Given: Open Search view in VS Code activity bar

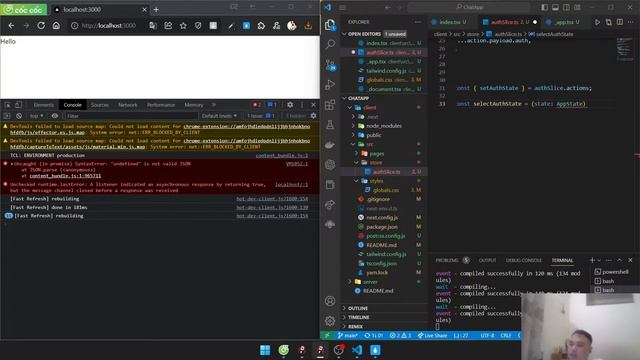Looking at the screenshot, I should (330, 44).
